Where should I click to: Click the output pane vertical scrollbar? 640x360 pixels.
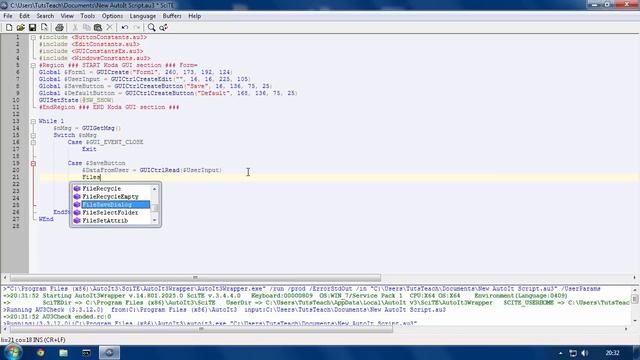(x=635, y=305)
